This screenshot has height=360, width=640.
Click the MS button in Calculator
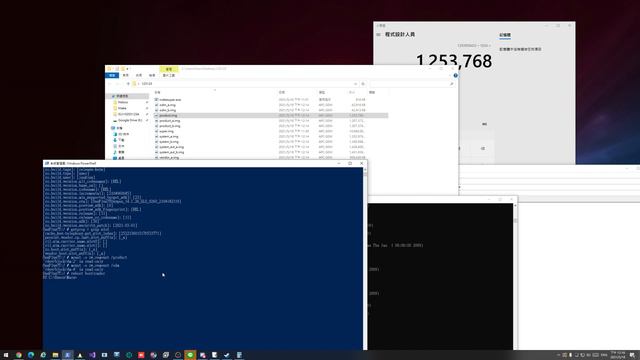484,124
